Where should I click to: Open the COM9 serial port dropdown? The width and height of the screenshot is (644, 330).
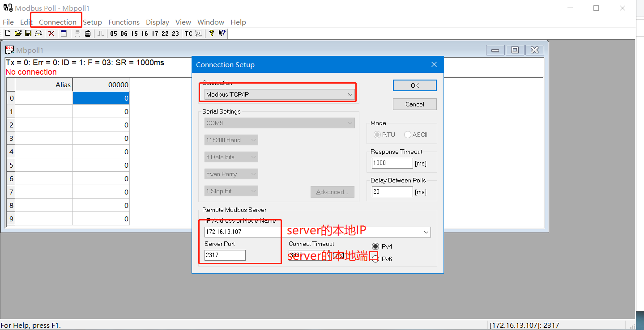(x=279, y=123)
